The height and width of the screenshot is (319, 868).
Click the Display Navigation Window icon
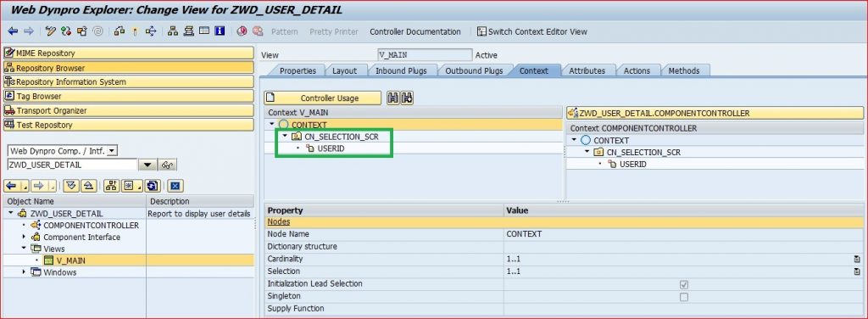189,31
